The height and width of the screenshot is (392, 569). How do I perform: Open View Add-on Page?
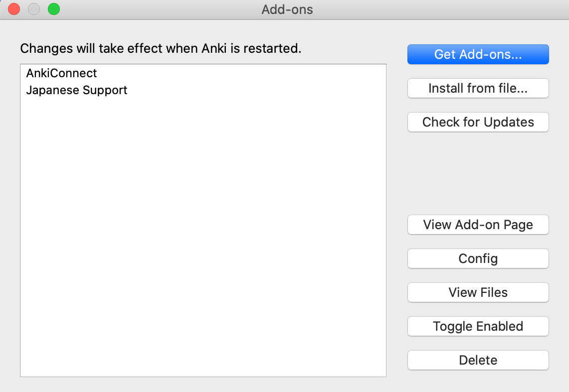478,225
